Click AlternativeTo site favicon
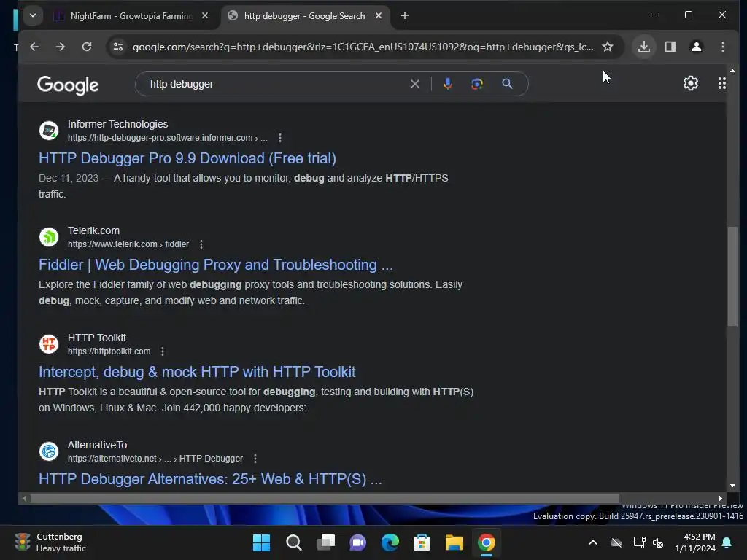The image size is (747, 560). (49, 451)
